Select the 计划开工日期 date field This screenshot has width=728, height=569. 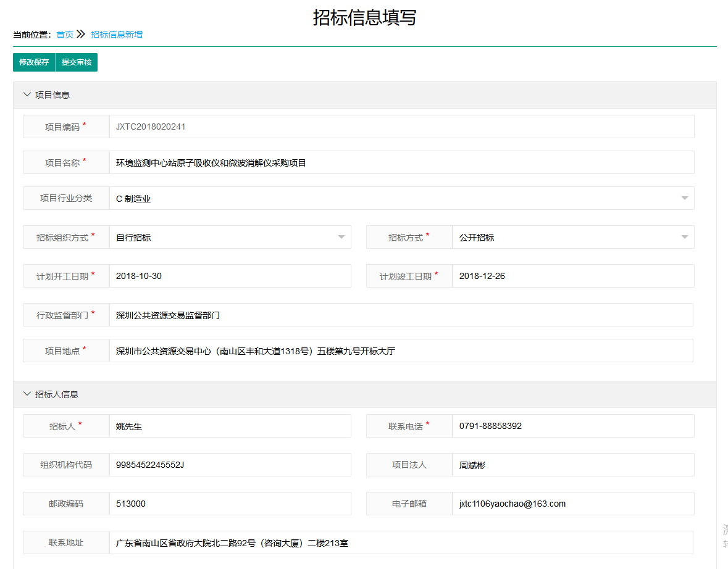(230, 276)
